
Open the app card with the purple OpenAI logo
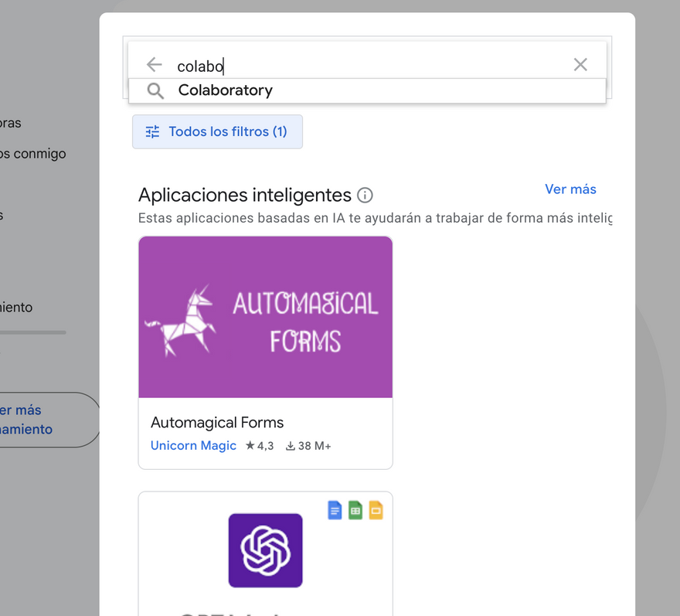(265, 553)
